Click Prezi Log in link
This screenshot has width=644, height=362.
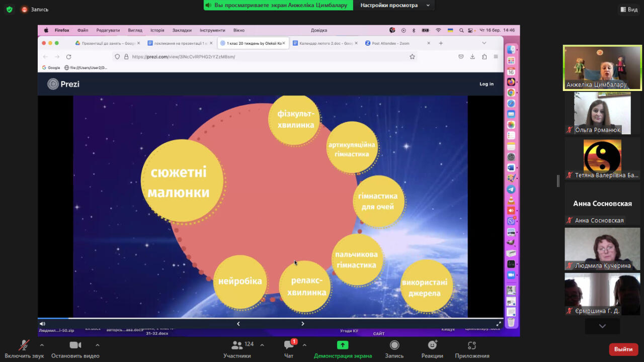pos(487,84)
